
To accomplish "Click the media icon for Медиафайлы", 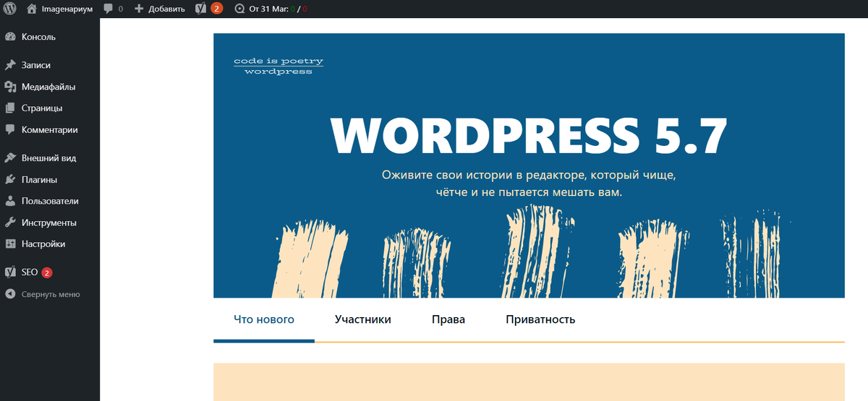I will point(10,87).
